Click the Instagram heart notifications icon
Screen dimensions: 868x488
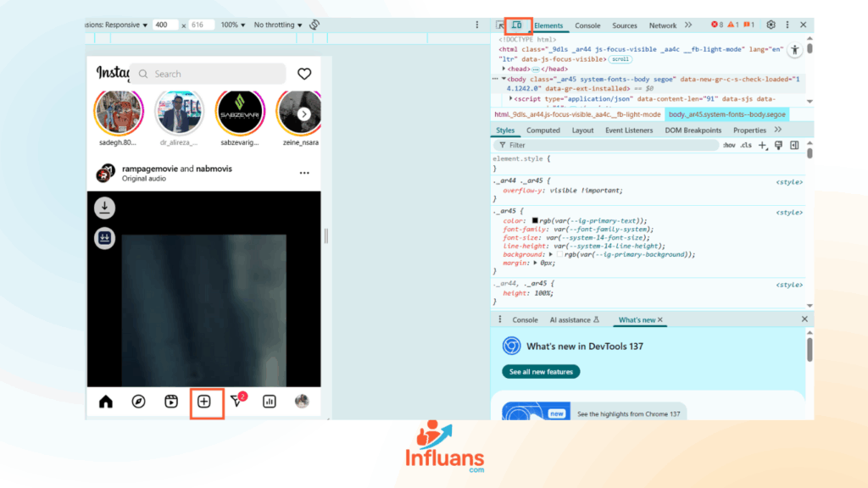point(304,74)
